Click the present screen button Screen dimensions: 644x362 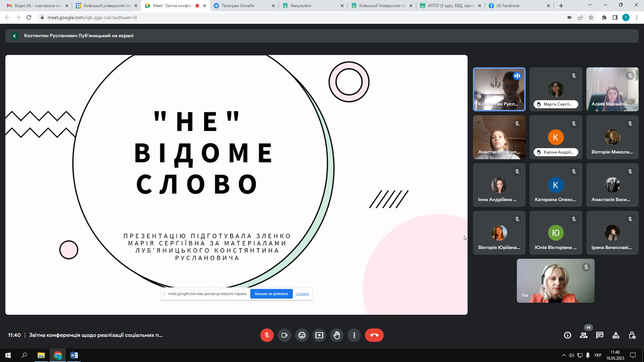point(319,335)
